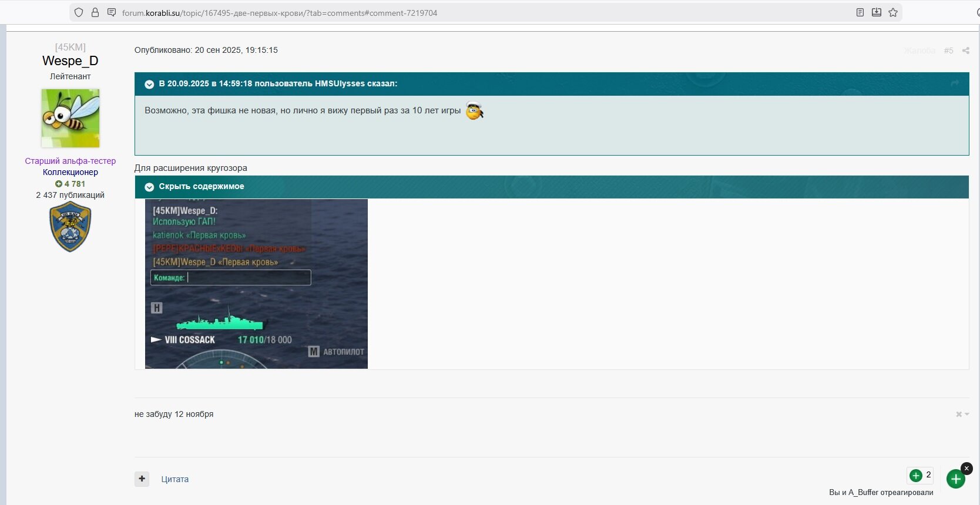Collapse the spoiler "Скрыть содержимое"
980x505 pixels.
[149, 187]
